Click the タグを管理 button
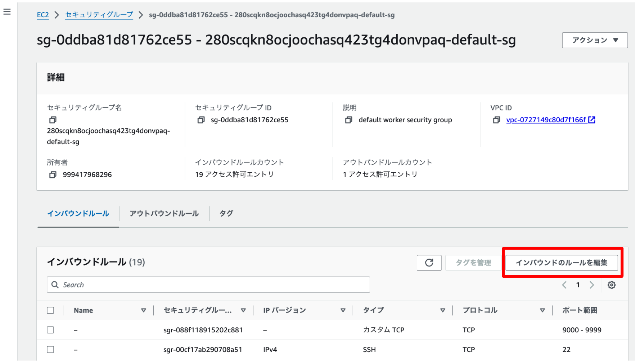 point(473,263)
